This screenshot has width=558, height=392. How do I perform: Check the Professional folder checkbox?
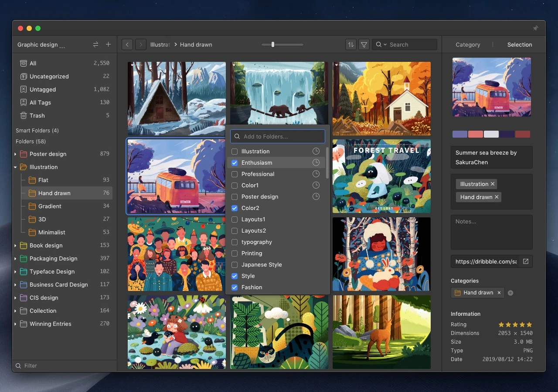[x=235, y=174]
